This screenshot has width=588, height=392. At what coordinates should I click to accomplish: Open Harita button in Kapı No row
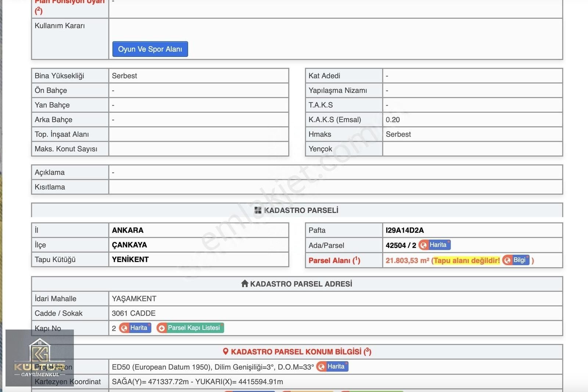[x=135, y=328]
